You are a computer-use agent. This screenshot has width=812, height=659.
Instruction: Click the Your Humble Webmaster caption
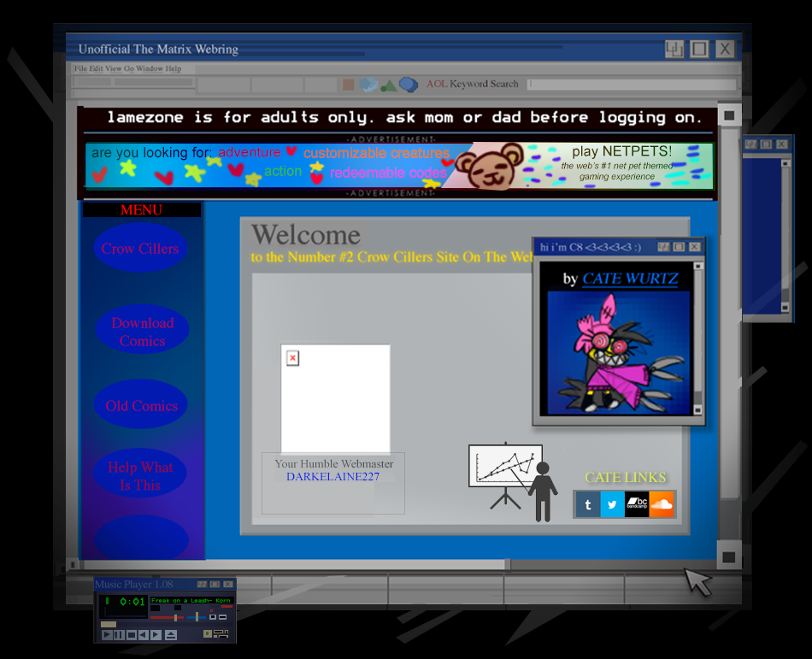pos(334,464)
